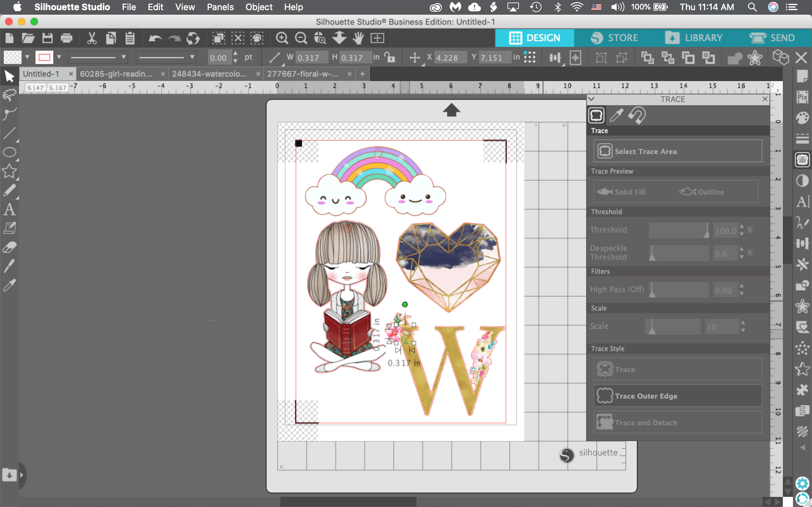Click the Knife tool icon
Screen dimensions: 812x507
pyautogui.click(x=10, y=266)
